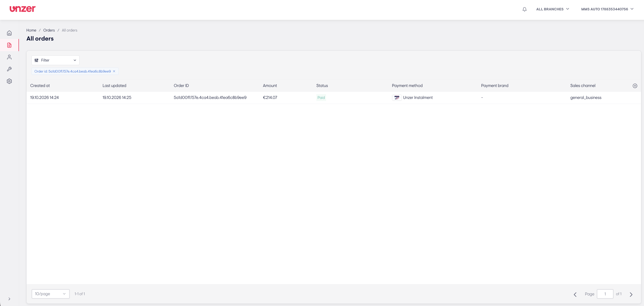Select the Orders document icon in sidebar
The height and width of the screenshot is (306, 644).
pyautogui.click(x=9, y=45)
